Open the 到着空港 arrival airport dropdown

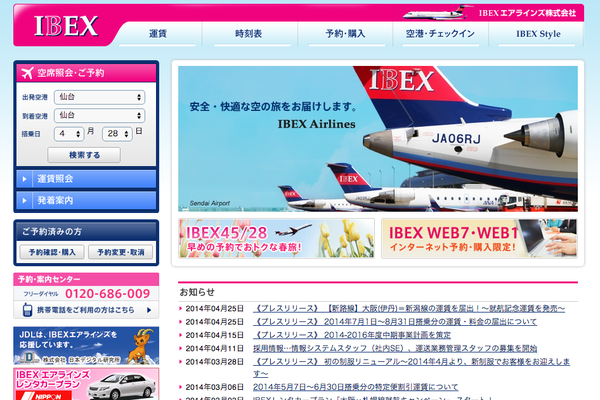(x=99, y=115)
